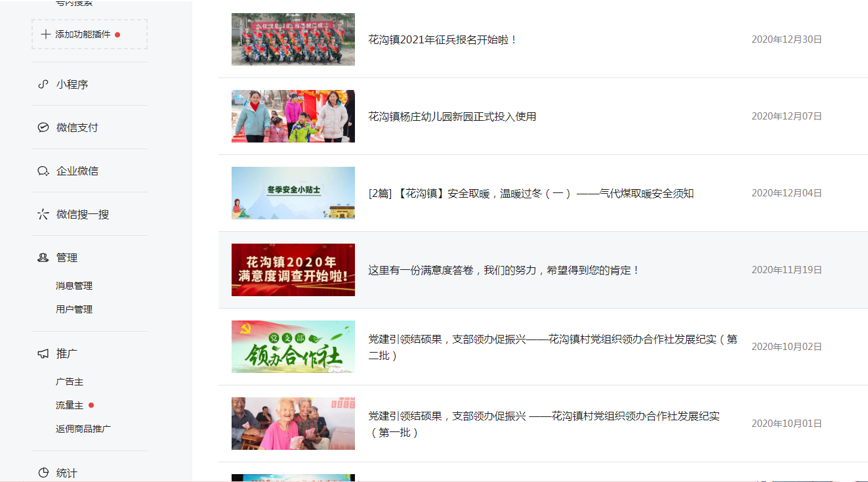Click the 微信搜一搜 star icon
Screen dimensions: 868x482
pyautogui.click(x=43, y=214)
